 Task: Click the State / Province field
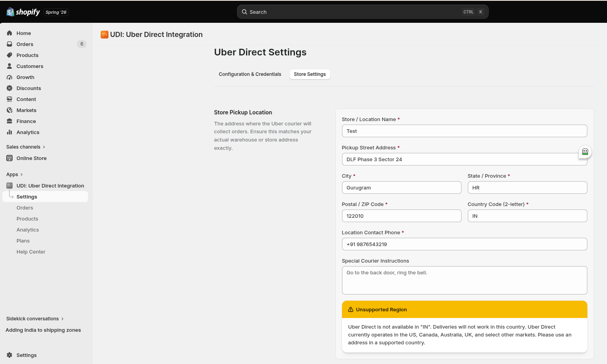pyautogui.click(x=527, y=188)
